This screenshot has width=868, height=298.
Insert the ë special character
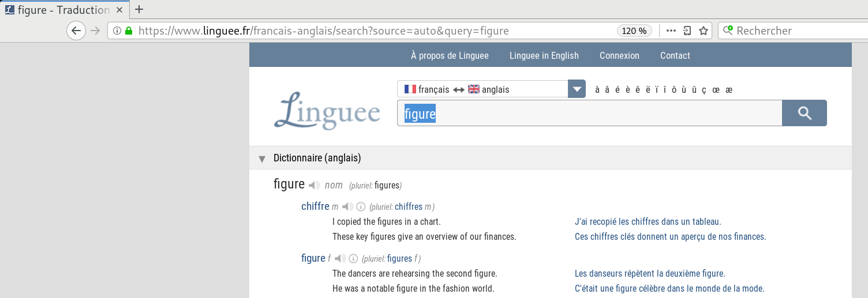click(x=648, y=90)
